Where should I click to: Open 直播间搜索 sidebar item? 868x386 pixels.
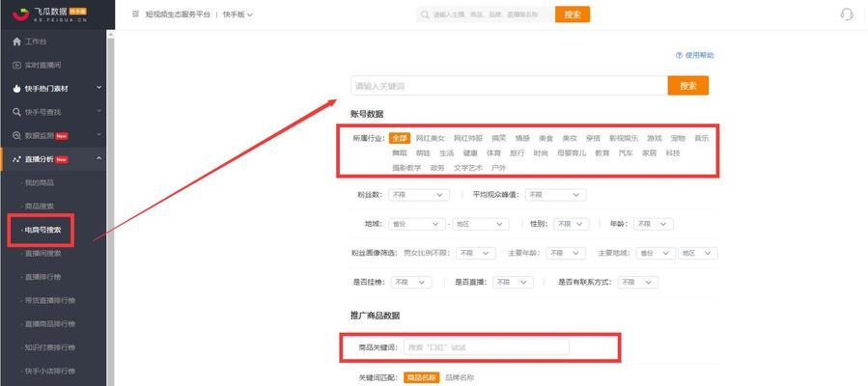coord(42,253)
